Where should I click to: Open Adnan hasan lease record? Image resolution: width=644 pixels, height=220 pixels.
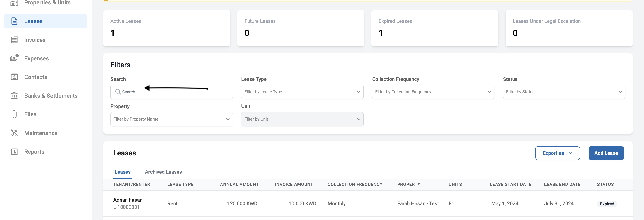[x=128, y=200]
